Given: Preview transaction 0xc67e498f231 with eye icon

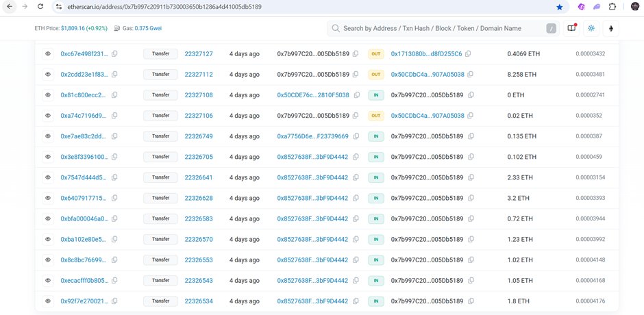Looking at the screenshot, I should (x=48, y=54).
